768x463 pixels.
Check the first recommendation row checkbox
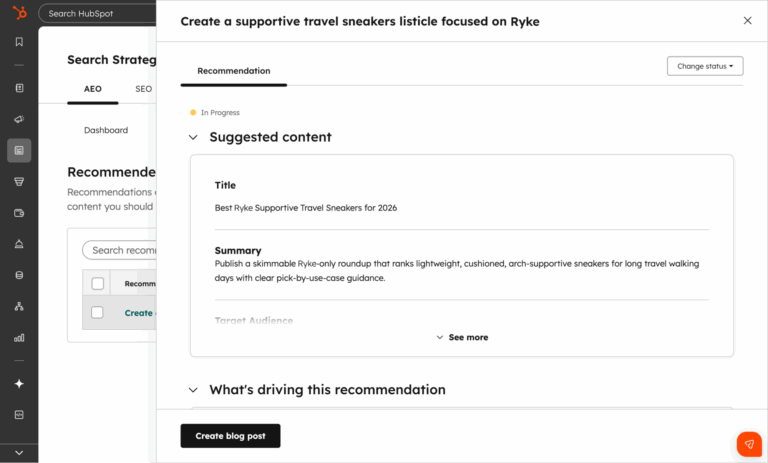pyautogui.click(x=98, y=312)
